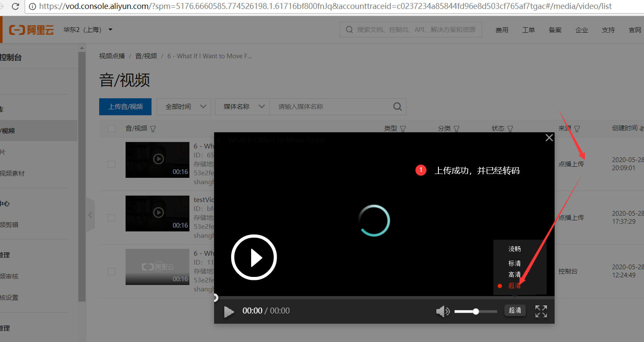The width and height of the screenshot is (644, 342).
Task: Click the sidebar vertical scrollbar
Action: pyautogui.click(x=82, y=177)
